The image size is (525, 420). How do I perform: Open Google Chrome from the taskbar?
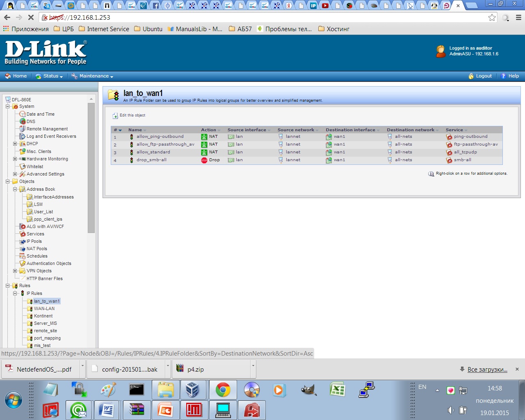[223, 390]
